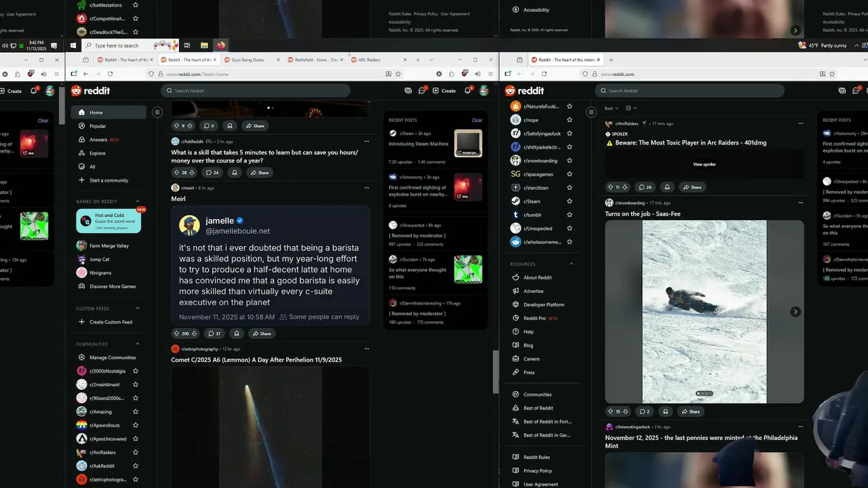Image resolution: width=868 pixels, height=488 pixels.
Task: Focus Search Reddit field in left window
Action: (256, 91)
